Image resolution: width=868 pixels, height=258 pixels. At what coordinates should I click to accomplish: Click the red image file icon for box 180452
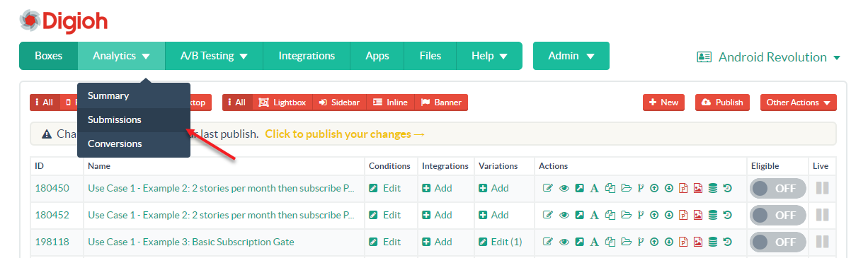point(698,215)
